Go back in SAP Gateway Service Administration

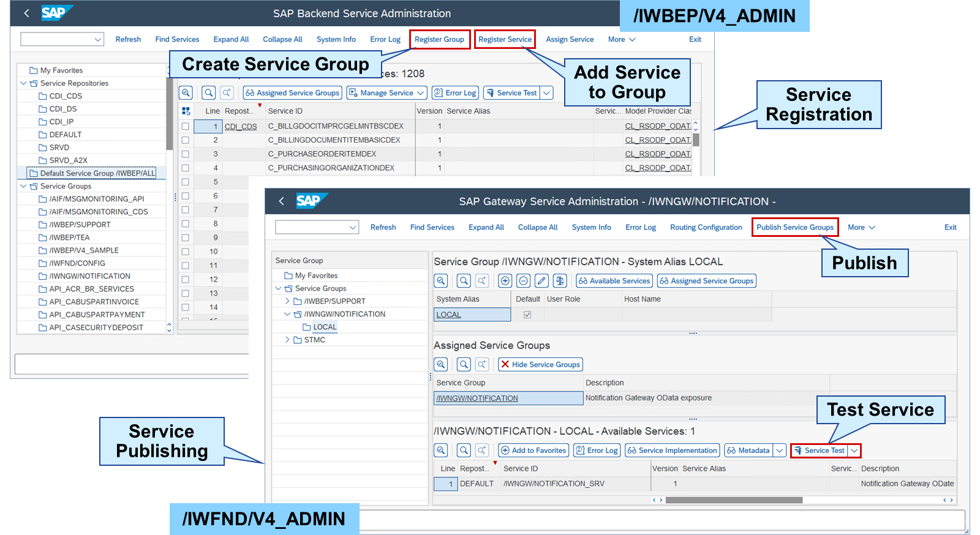(281, 201)
